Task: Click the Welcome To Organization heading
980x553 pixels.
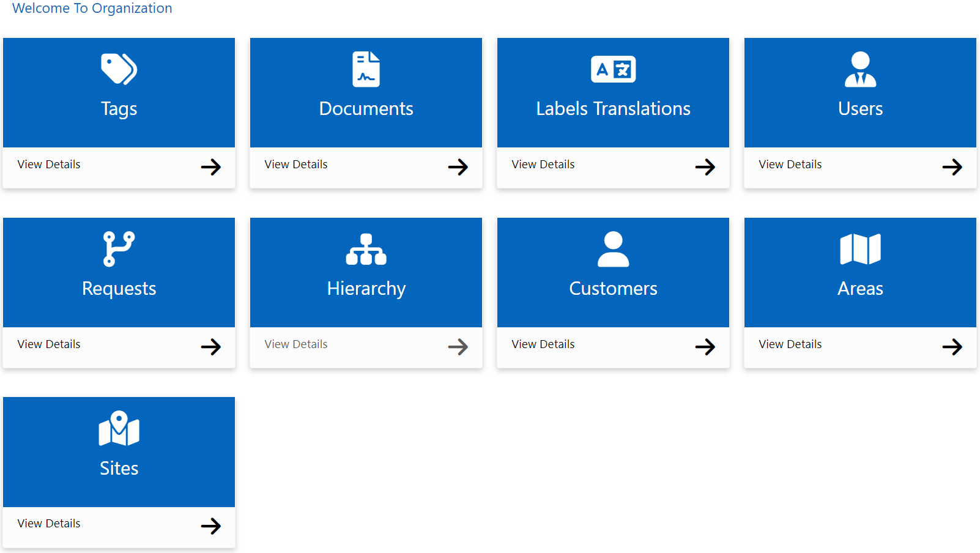Action: [x=92, y=9]
